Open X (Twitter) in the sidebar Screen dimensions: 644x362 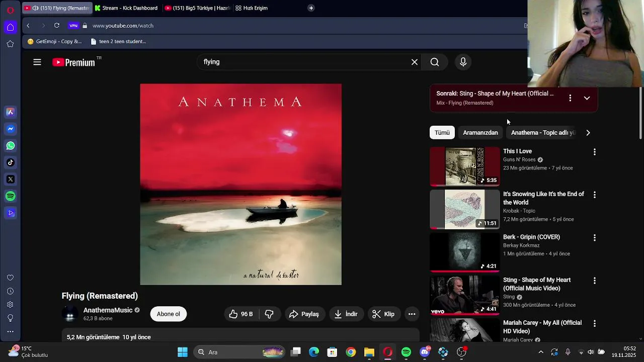pyautogui.click(x=10, y=179)
